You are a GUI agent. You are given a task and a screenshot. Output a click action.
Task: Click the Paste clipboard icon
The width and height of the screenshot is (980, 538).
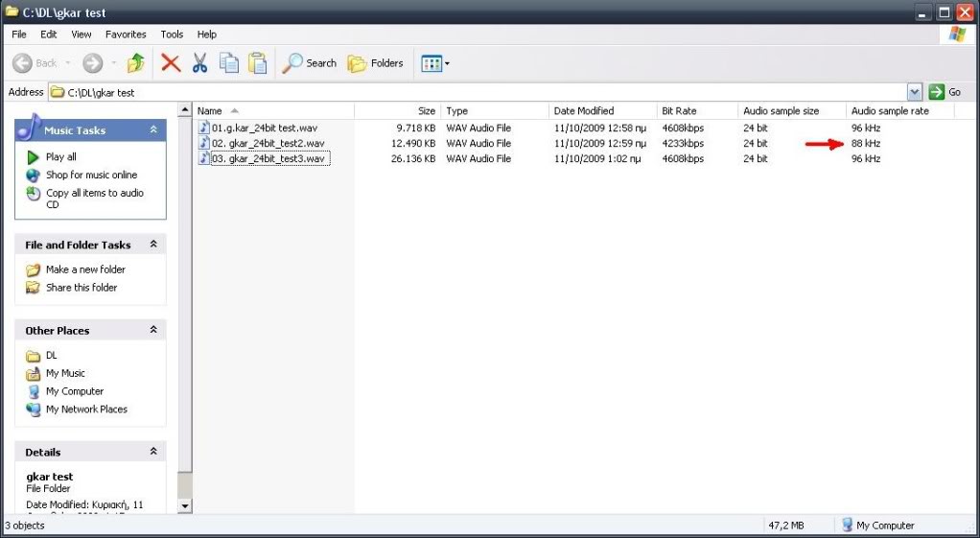click(258, 63)
